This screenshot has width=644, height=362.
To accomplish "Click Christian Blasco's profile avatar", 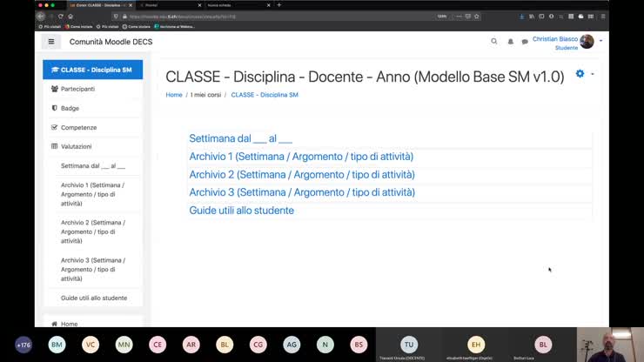I will [x=587, y=42].
